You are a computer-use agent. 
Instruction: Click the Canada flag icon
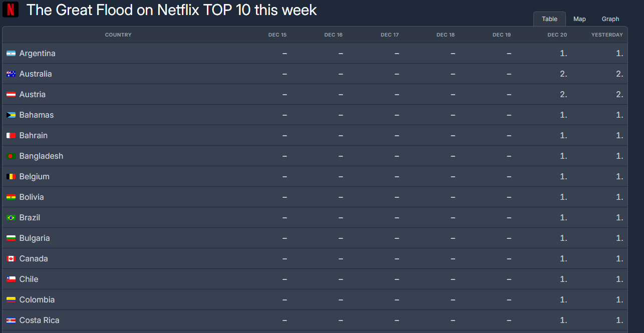[11, 259]
